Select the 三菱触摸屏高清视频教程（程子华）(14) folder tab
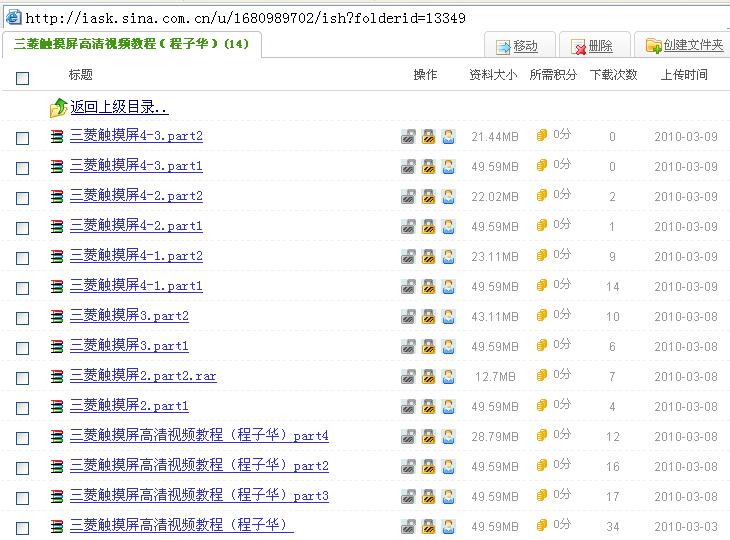 [x=131, y=44]
